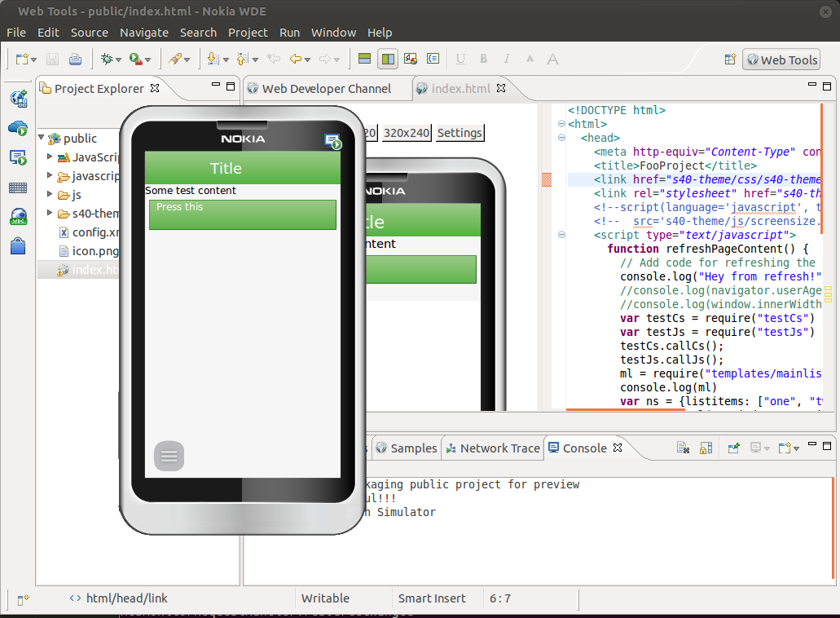Clear the Console output icon
The height and width of the screenshot is (618, 840).
683,448
